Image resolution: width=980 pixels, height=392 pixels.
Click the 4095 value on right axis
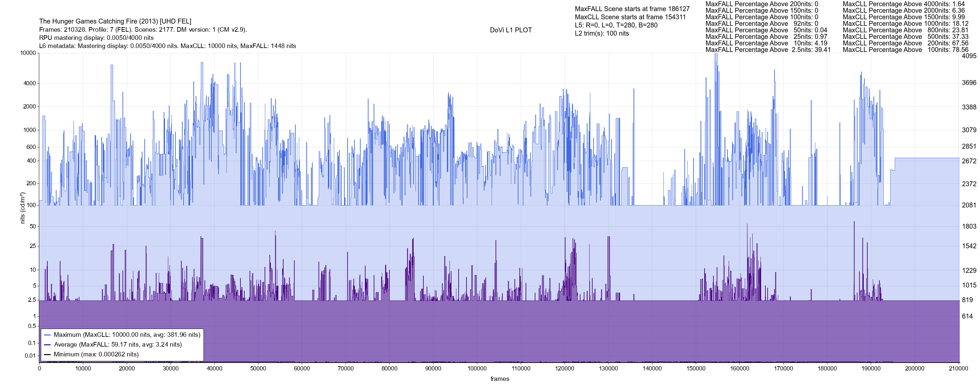(x=969, y=56)
